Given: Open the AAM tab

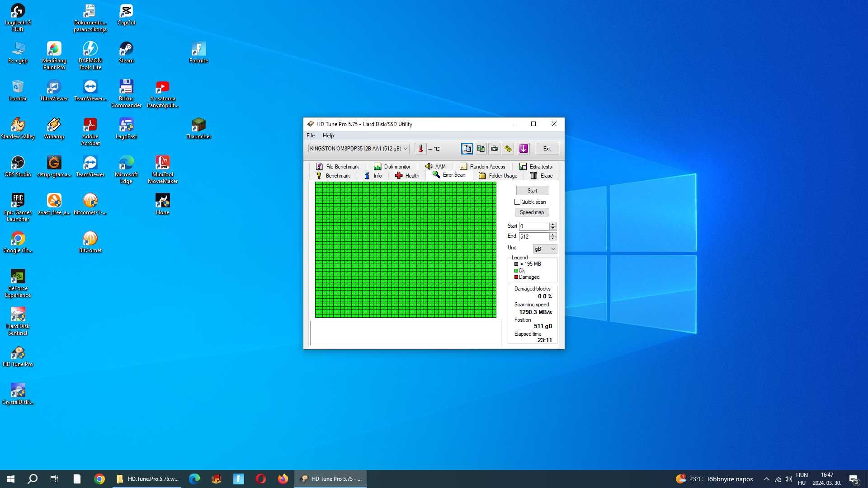Looking at the screenshot, I should tap(435, 166).
